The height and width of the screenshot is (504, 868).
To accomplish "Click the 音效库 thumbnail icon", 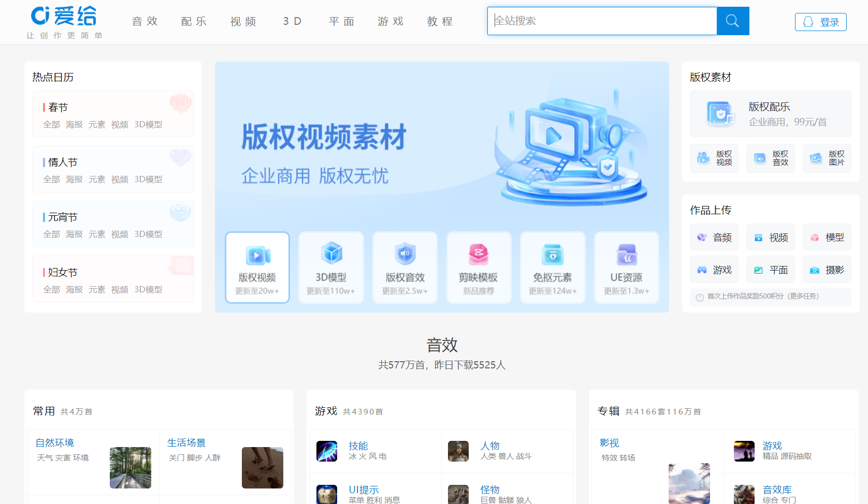I will (x=744, y=494).
